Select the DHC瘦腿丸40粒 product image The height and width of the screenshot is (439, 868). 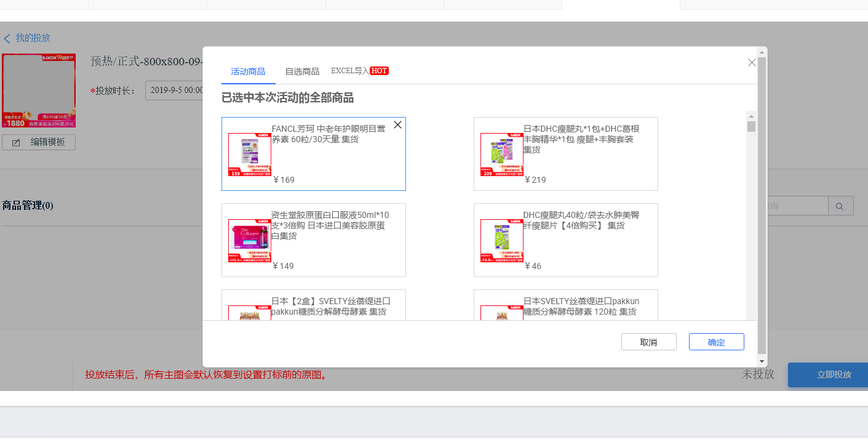tap(501, 241)
